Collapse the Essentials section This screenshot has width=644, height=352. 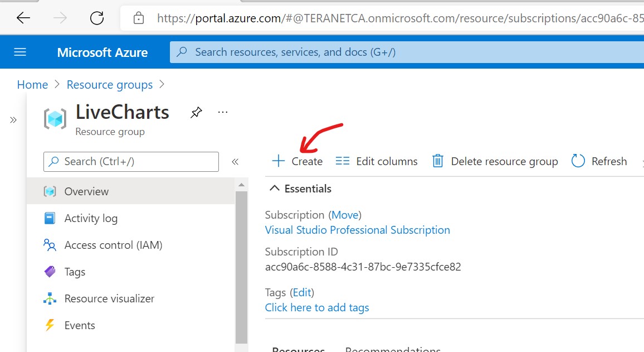tap(274, 189)
